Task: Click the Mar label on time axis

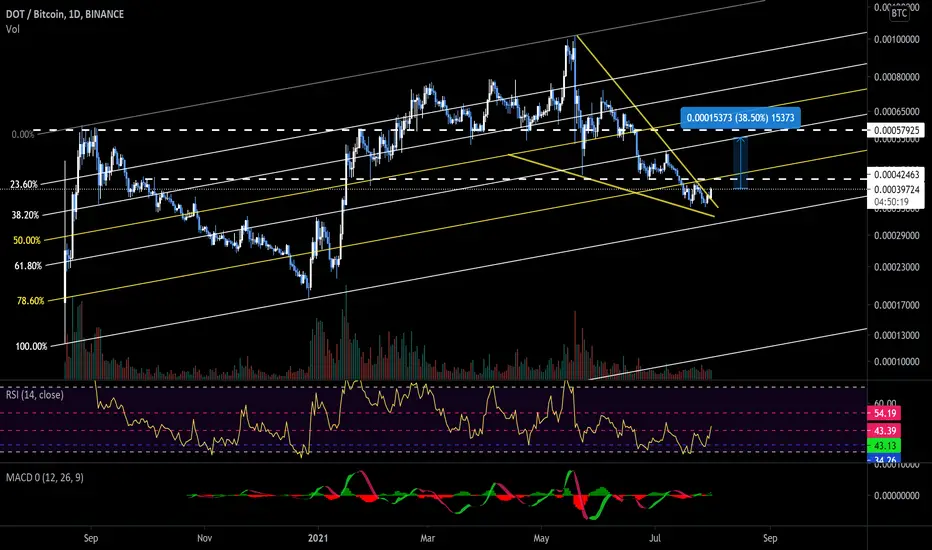Action: pyautogui.click(x=427, y=538)
